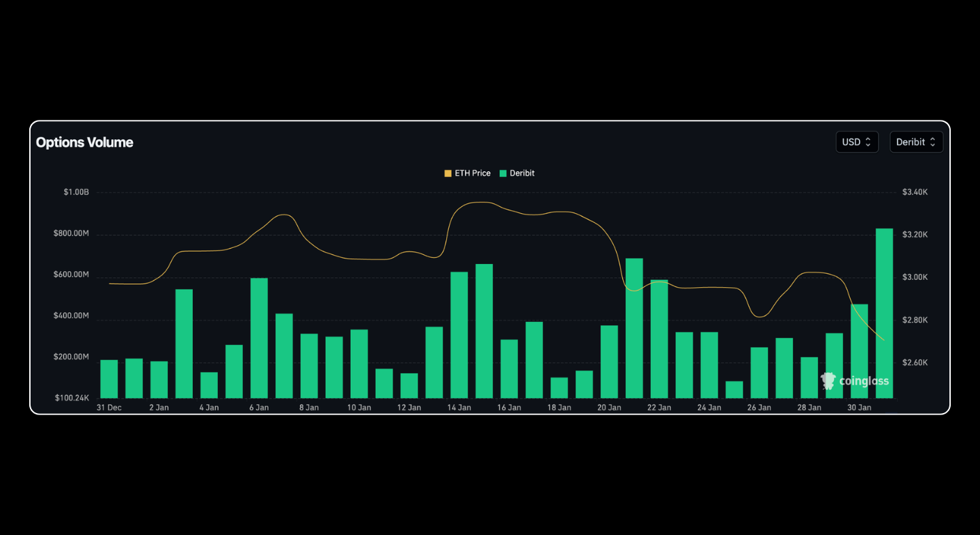Viewport: 980px width, 535px height.
Task: Toggle the ETH Price series in the legend
Action: (x=468, y=173)
